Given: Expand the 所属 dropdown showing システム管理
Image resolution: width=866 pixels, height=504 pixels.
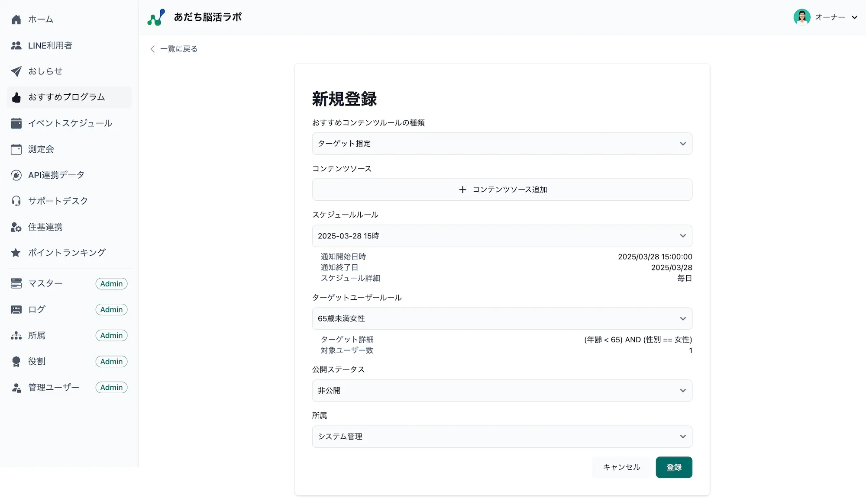Looking at the screenshot, I should pos(502,437).
